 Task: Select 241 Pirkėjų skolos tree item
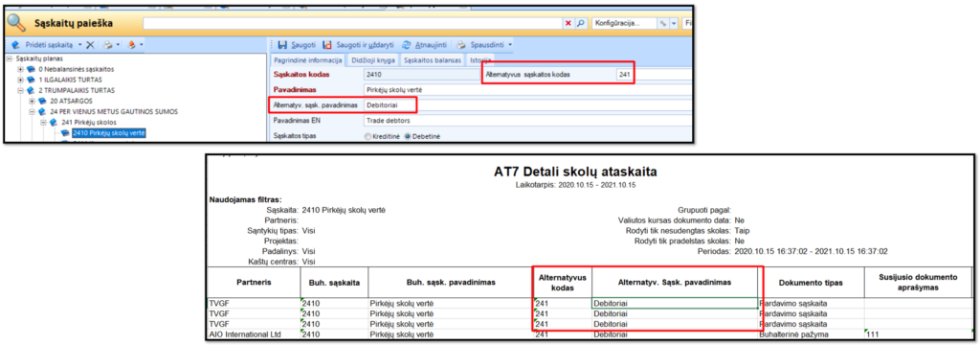tap(88, 122)
